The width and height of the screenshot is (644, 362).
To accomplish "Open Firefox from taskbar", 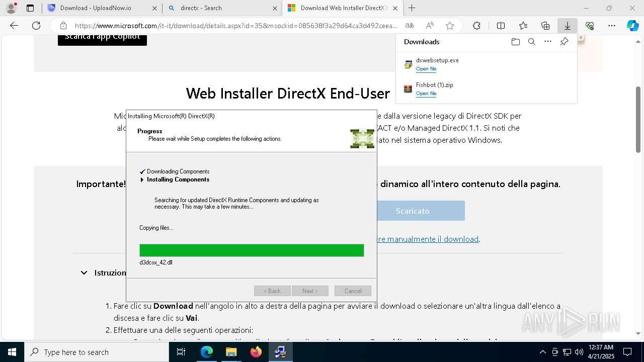I will tap(256, 352).
